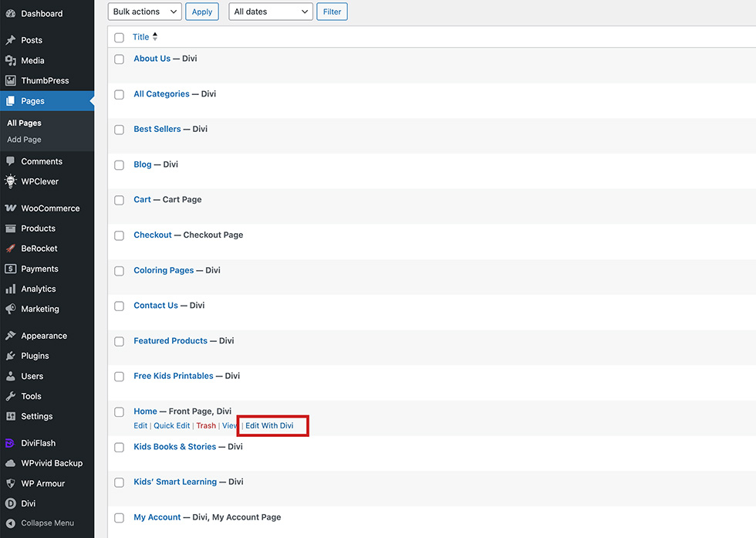The image size is (756, 538).
Task: Move the Home page to Trash
Action: pyautogui.click(x=206, y=426)
